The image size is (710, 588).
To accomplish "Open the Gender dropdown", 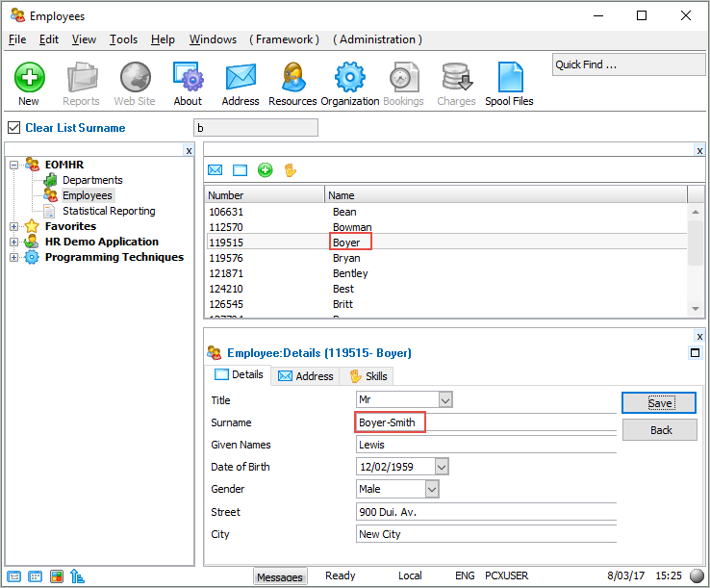I will pos(431,490).
